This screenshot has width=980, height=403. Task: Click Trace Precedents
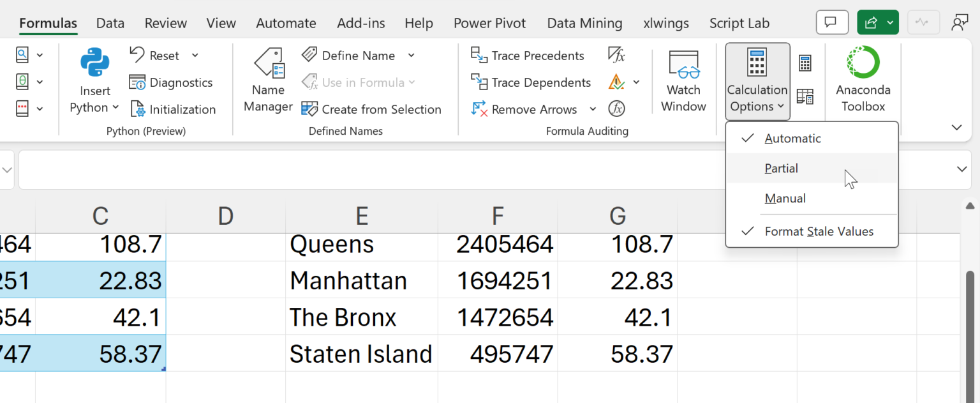(528, 56)
